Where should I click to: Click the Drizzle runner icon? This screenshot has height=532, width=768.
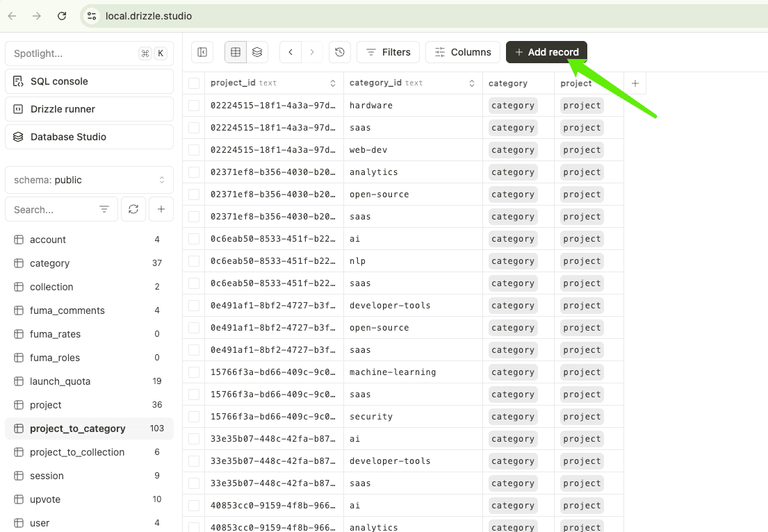(18, 109)
